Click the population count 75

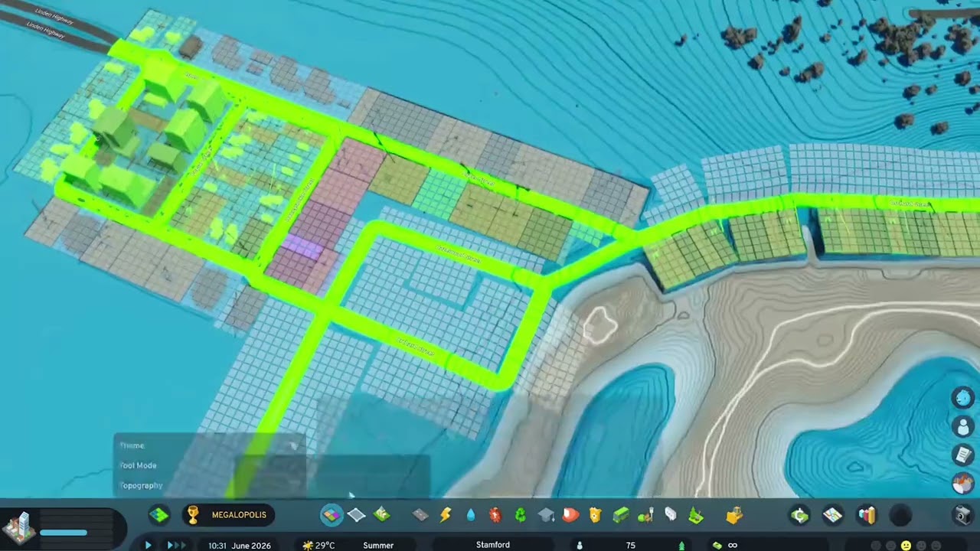pyautogui.click(x=630, y=545)
